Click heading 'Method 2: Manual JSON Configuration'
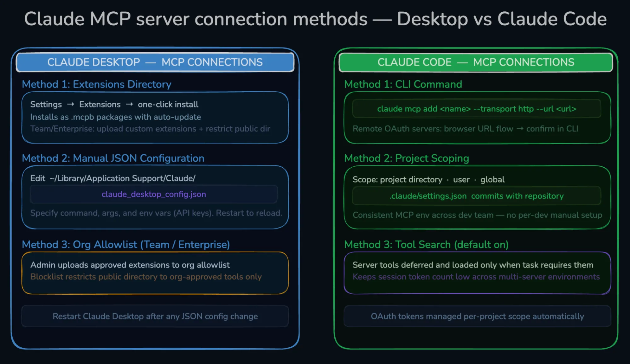Image resolution: width=630 pixels, height=364 pixels. pos(113,158)
